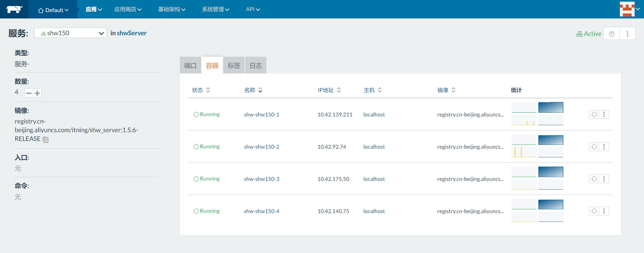Sort containers by 状态 column
Image resolution: width=644 pixels, height=253 pixels.
(x=201, y=90)
